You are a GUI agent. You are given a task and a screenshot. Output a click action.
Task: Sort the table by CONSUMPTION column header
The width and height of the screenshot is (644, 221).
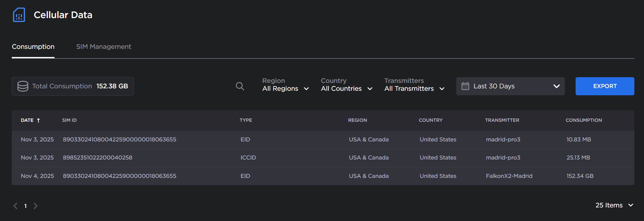click(x=583, y=120)
